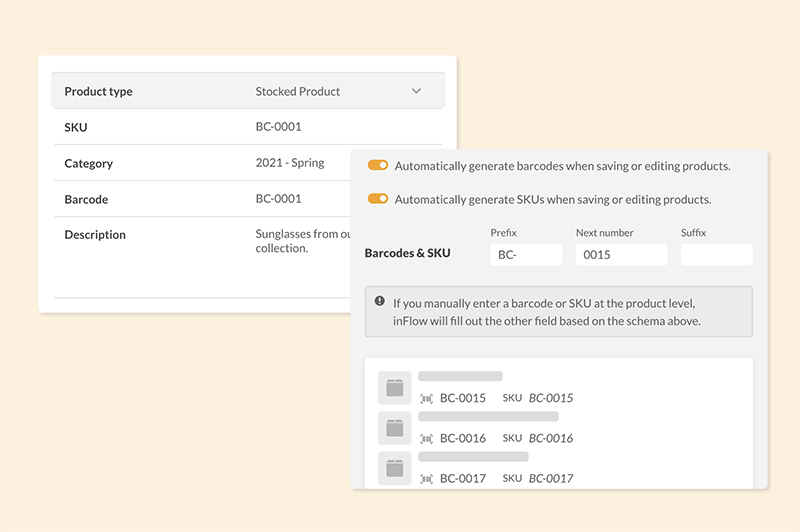Click the barcode icon beside BC-0016
The width and height of the screenshot is (800, 532).
tap(427, 438)
